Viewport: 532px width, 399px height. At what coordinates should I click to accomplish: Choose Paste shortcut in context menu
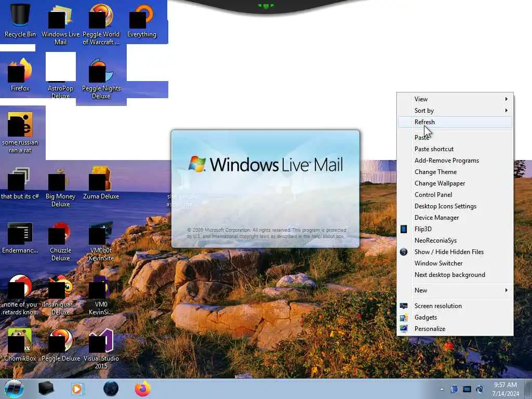click(x=455, y=149)
